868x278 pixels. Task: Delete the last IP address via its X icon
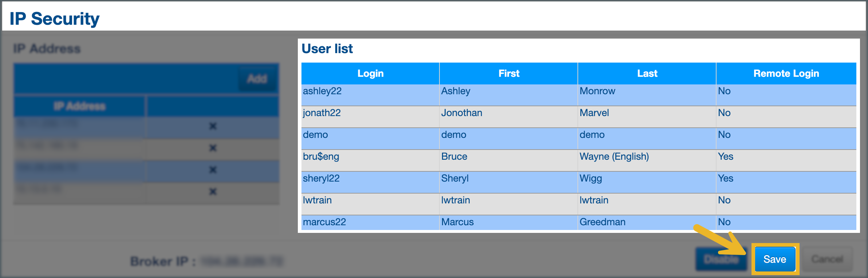[213, 192]
